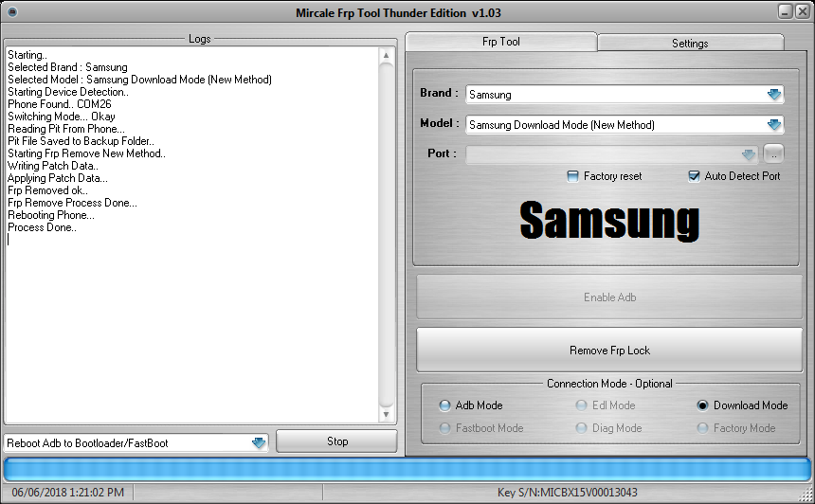Open the Brand dropdown arrow

point(774,94)
